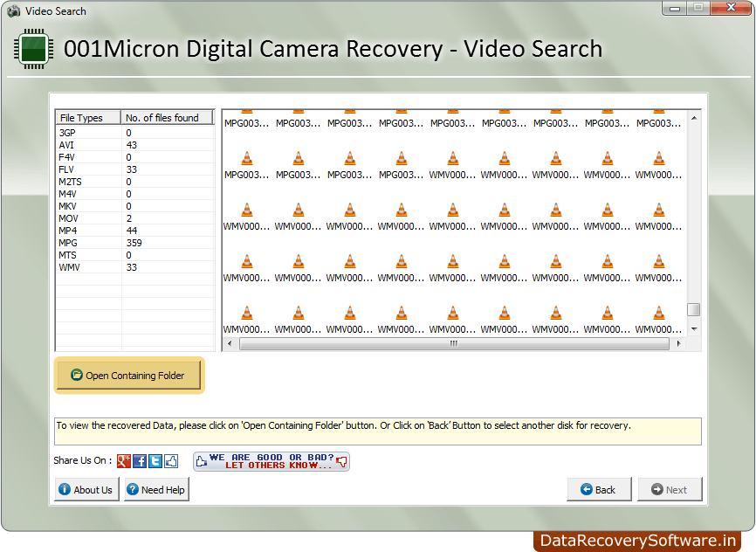Select the M4V file type row
The height and width of the screenshot is (552, 756).
coord(135,194)
